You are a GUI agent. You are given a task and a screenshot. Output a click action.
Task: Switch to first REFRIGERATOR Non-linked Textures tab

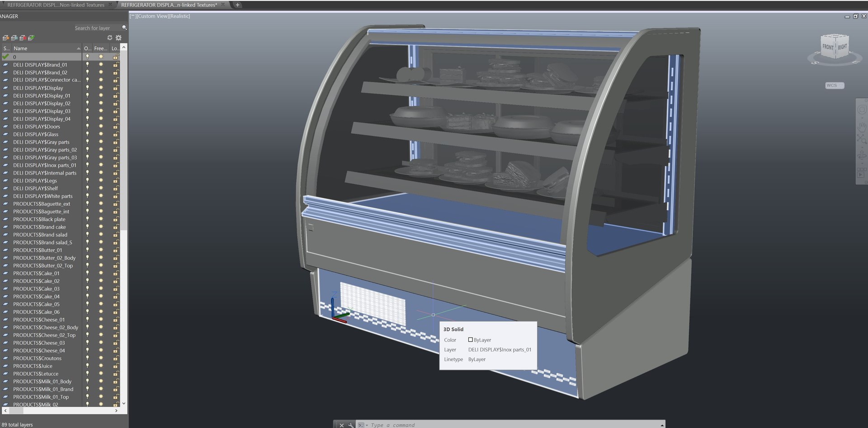click(56, 5)
